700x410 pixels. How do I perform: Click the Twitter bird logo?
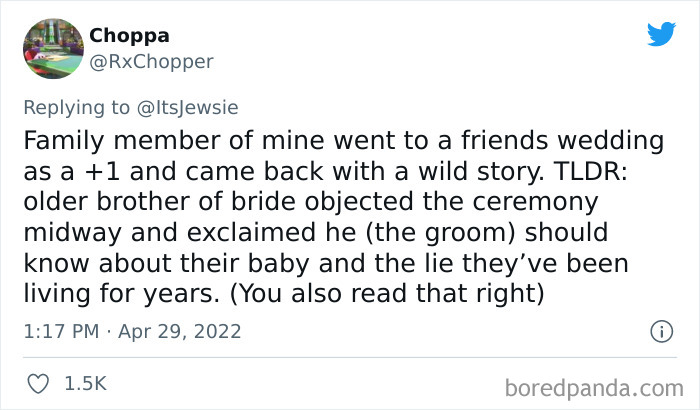[661, 34]
